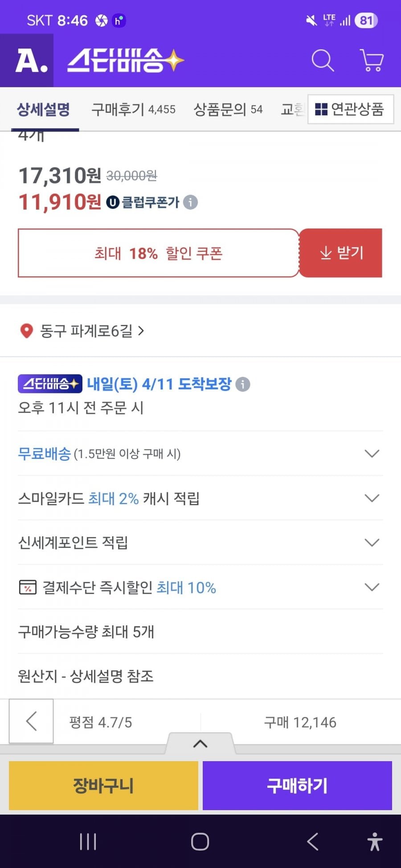Download the 18% discount coupon
Screen dimensions: 401x868
coord(341,253)
